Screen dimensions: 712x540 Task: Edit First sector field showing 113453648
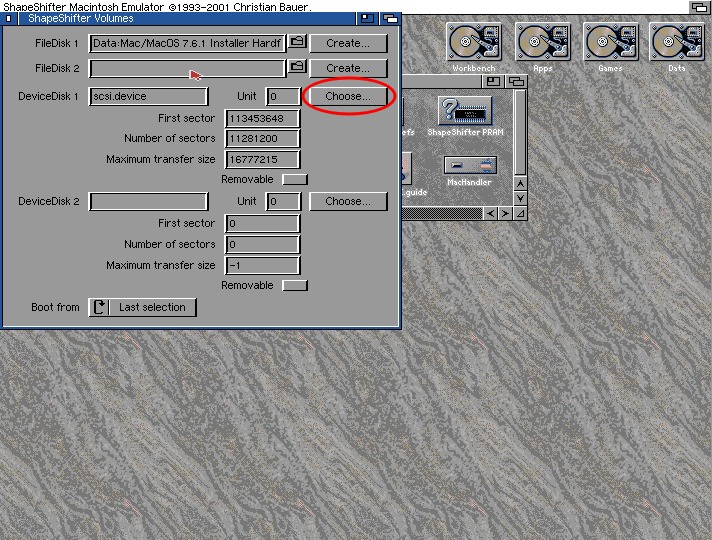(x=262, y=118)
